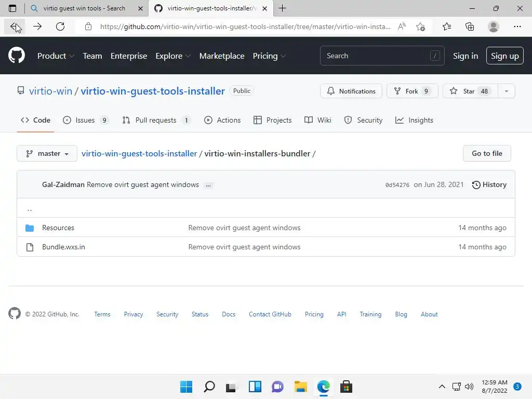Viewport: 532px width, 399px height.
Task: View site information lock icon
Action: (88, 26)
